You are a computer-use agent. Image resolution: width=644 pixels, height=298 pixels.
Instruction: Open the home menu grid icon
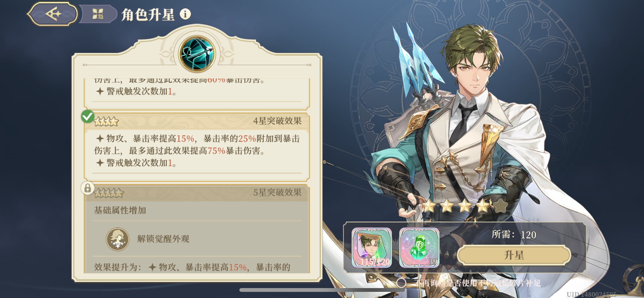click(x=98, y=14)
